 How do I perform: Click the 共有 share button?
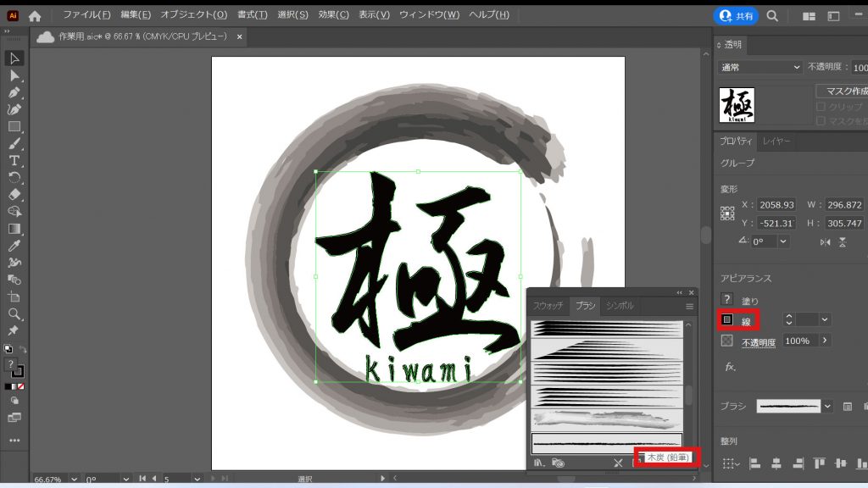pos(736,16)
